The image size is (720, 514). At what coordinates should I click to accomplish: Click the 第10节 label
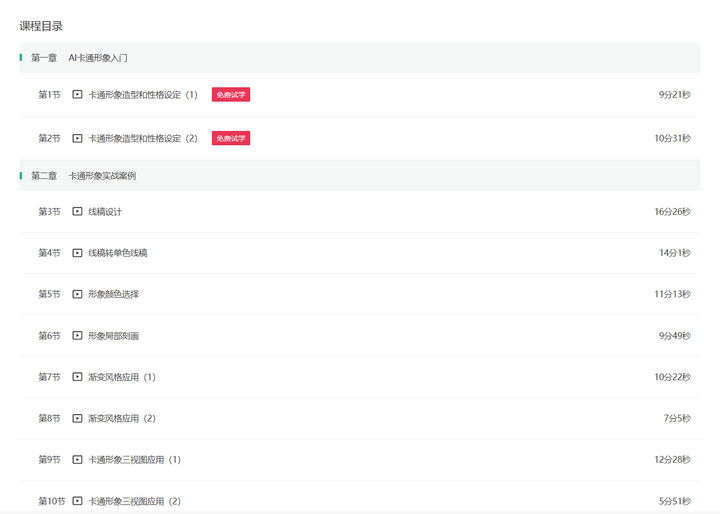pyautogui.click(x=51, y=501)
